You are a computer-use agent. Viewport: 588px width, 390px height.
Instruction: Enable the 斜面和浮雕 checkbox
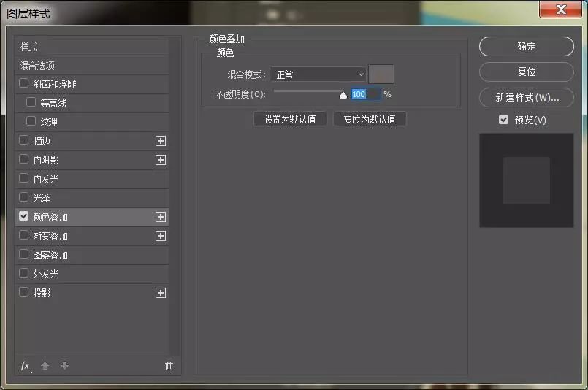pos(24,84)
